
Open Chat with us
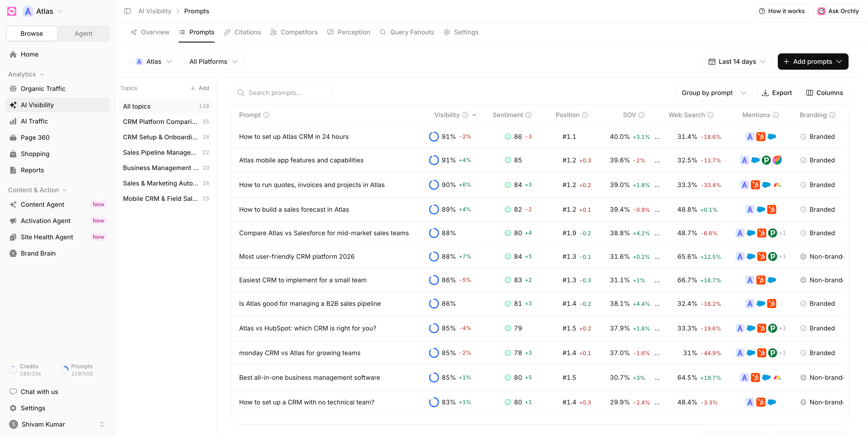pos(58,392)
